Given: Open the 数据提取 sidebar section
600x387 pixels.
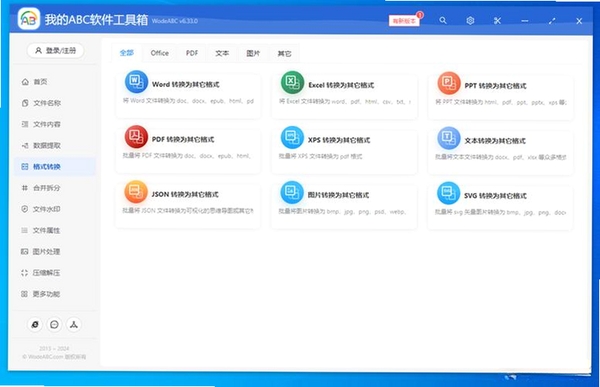Looking at the screenshot, I should [54, 145].
